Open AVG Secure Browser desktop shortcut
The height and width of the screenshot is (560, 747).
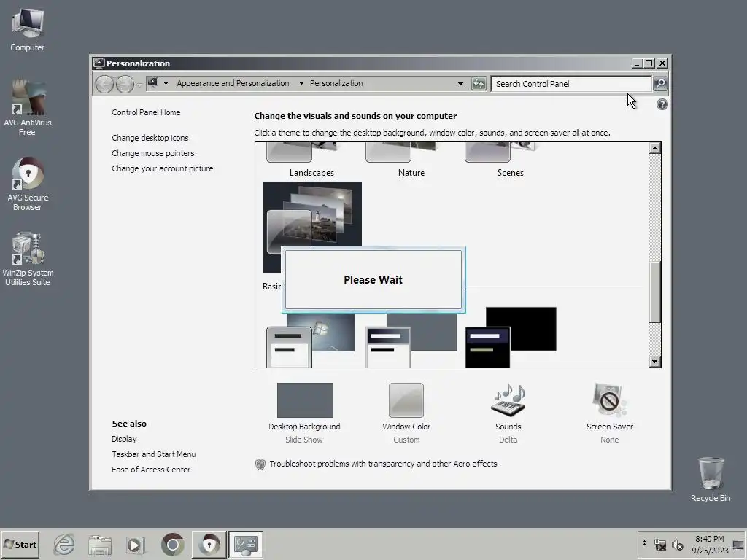pos(27,184)
